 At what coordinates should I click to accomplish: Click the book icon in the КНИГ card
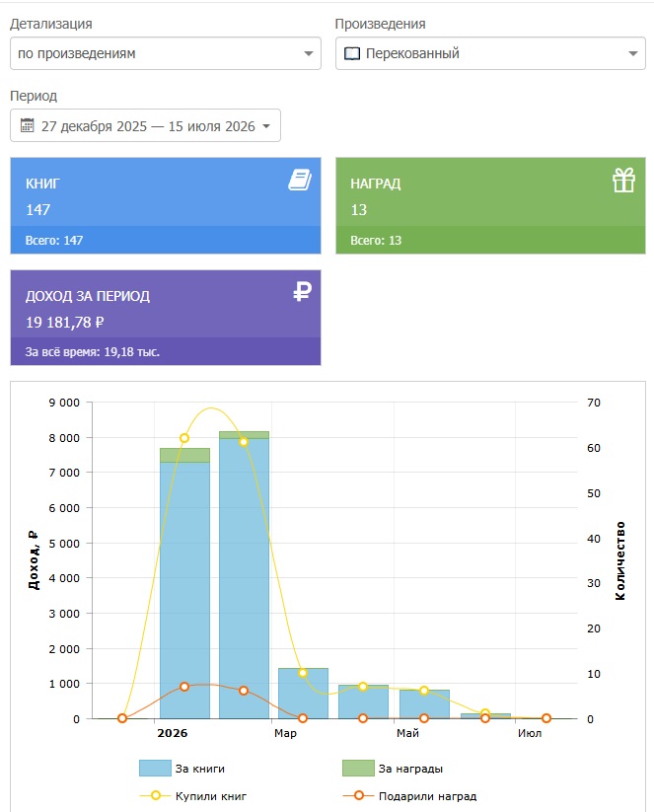(x=300, y=180)
